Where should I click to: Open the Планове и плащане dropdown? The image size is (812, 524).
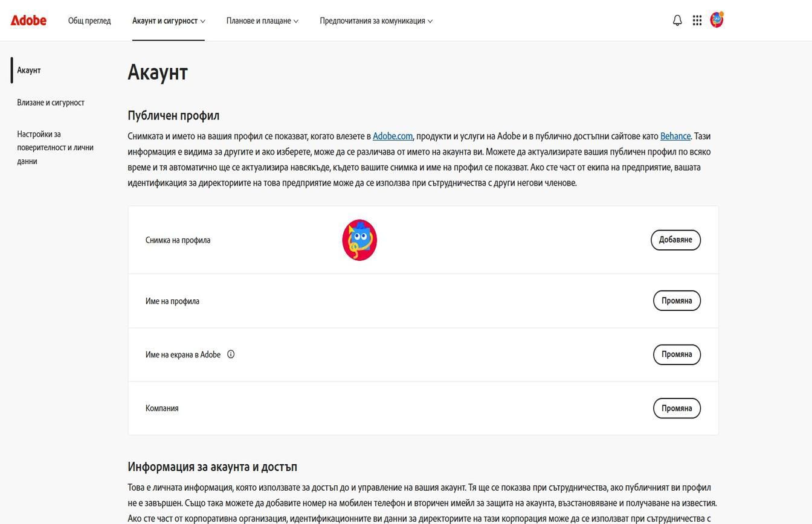click(261, 21)
